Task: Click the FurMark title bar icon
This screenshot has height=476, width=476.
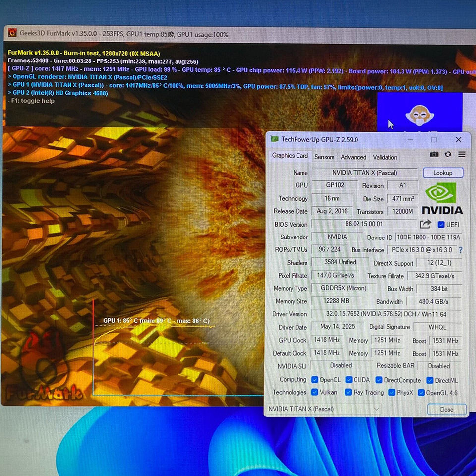Action: tap(12, 34)
